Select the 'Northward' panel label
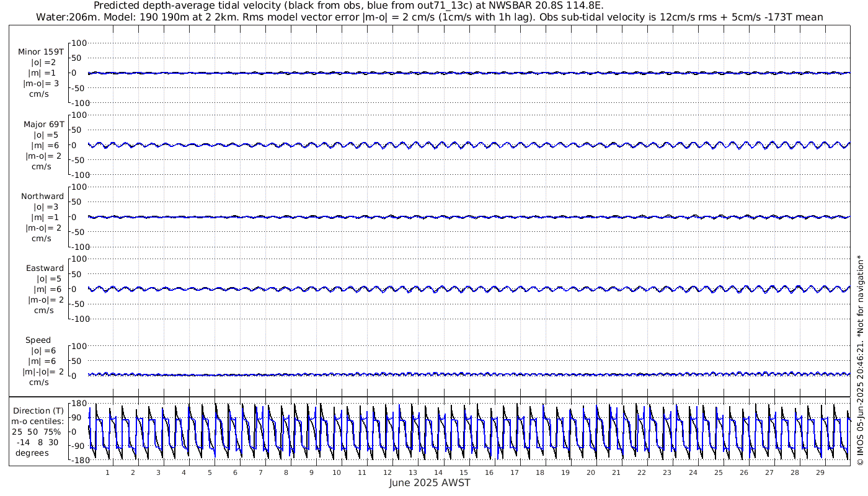Screen dimensions: 868x496 [43, 196]
